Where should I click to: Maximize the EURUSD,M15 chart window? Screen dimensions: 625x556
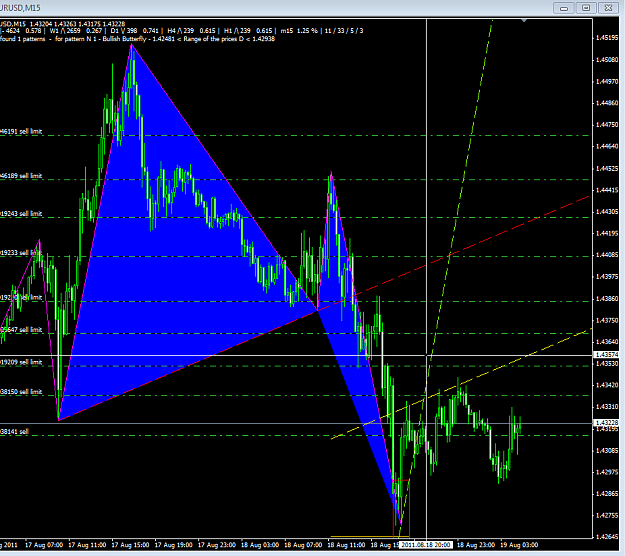point(586,8)
